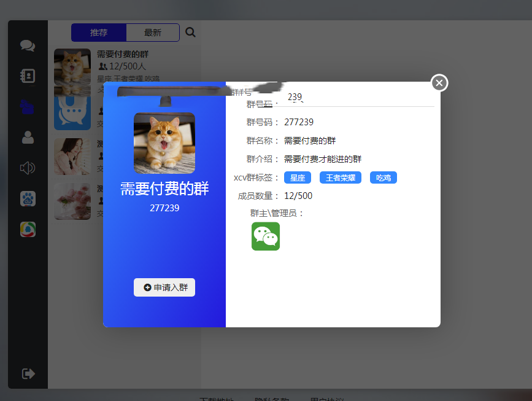532x401 pixels.
Task: Click the logout icon at sidebar bottom
Action: [28, 374]
